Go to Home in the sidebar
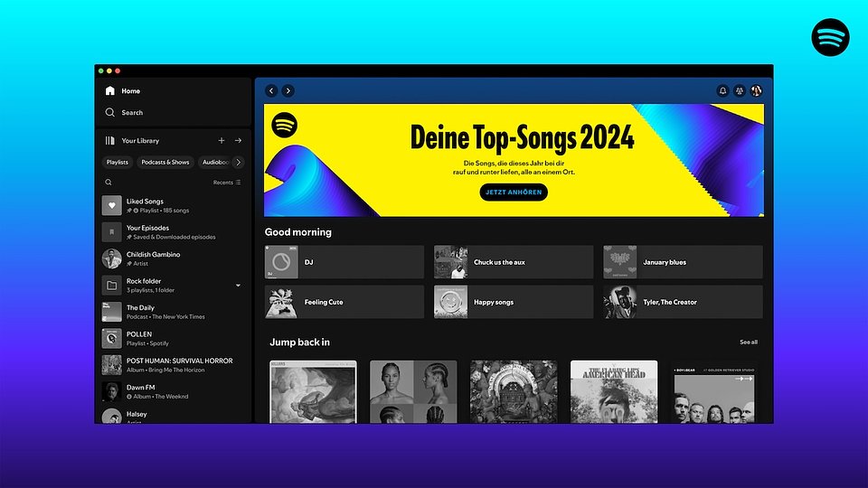This screenshot has width=868, height=488. coord(130,91)
